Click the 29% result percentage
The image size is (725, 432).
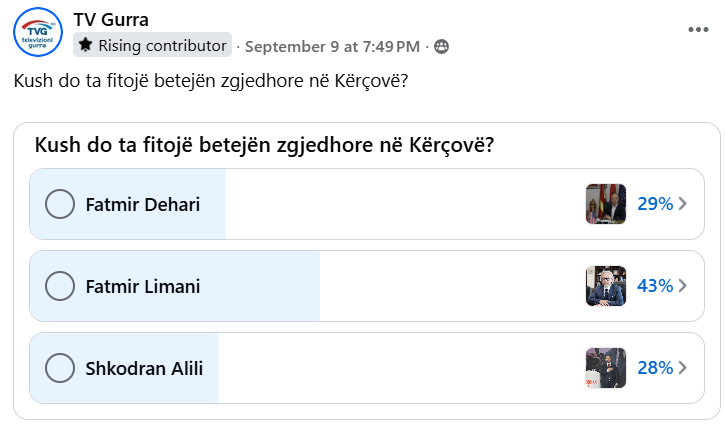(x=654, y=204)
